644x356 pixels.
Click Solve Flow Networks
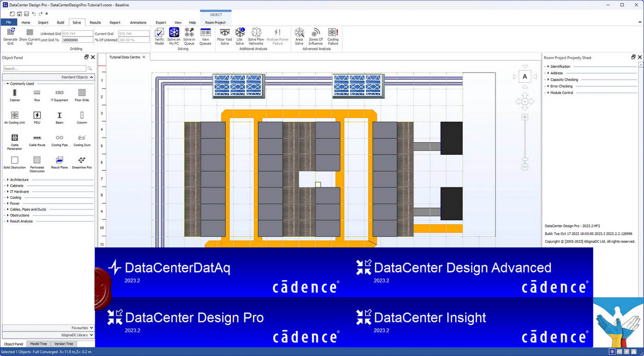click(x=256, y=36)
